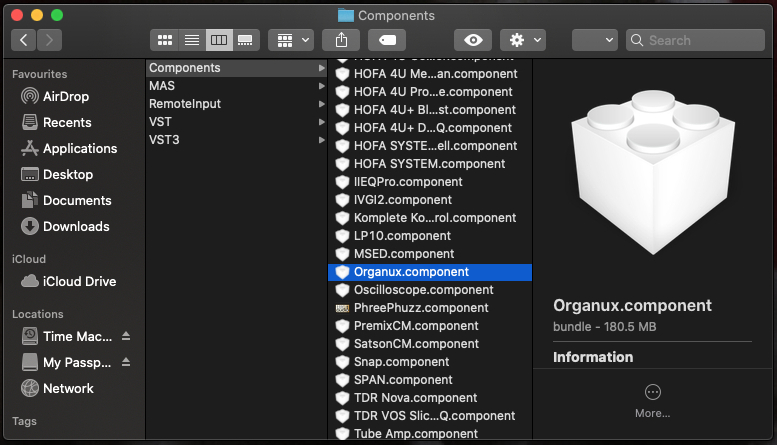Select the Components folder in the column
The height and width of the screenshot is (445, 777).
236,68
